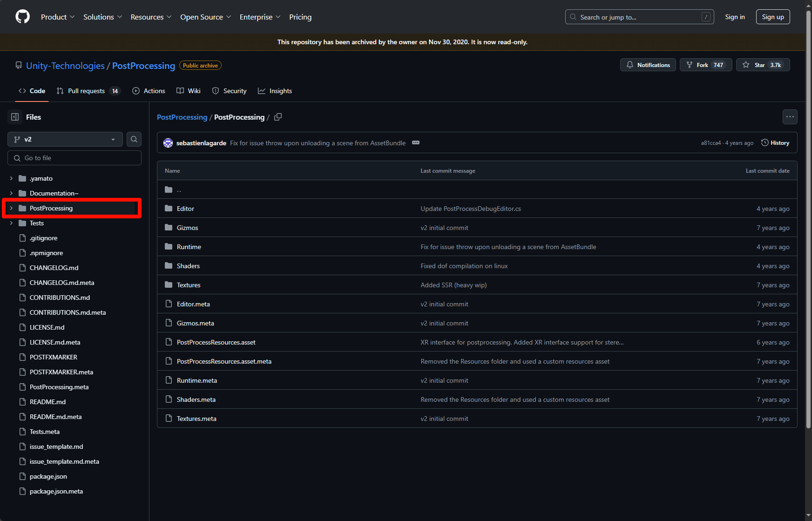
Task: Click the Notifications bell button
Action: click(x=648, y=65)
